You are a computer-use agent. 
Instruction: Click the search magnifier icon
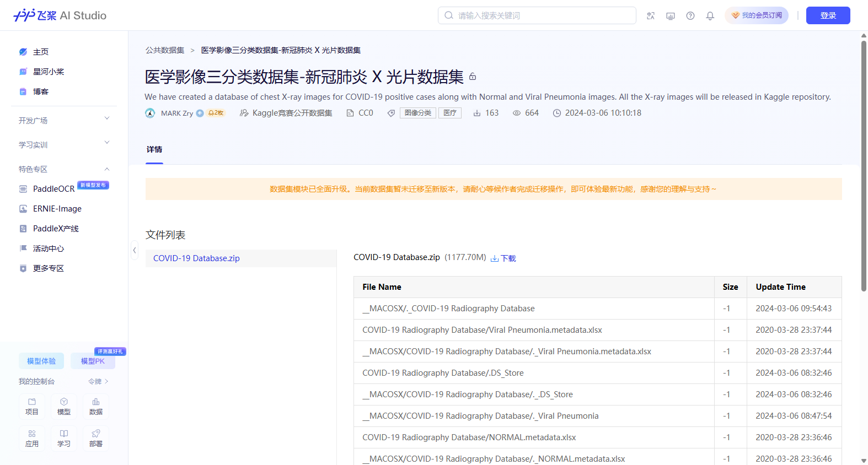(x=449, y=15)
